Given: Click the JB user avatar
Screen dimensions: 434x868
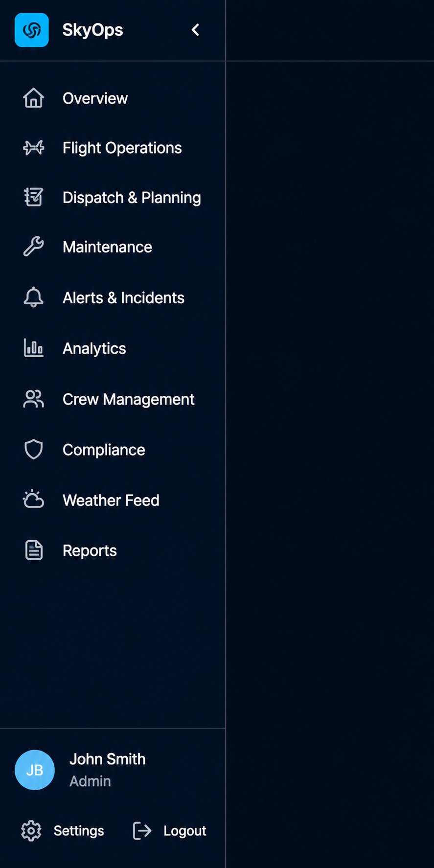Looking at the screenshot, I should (35, 770).
